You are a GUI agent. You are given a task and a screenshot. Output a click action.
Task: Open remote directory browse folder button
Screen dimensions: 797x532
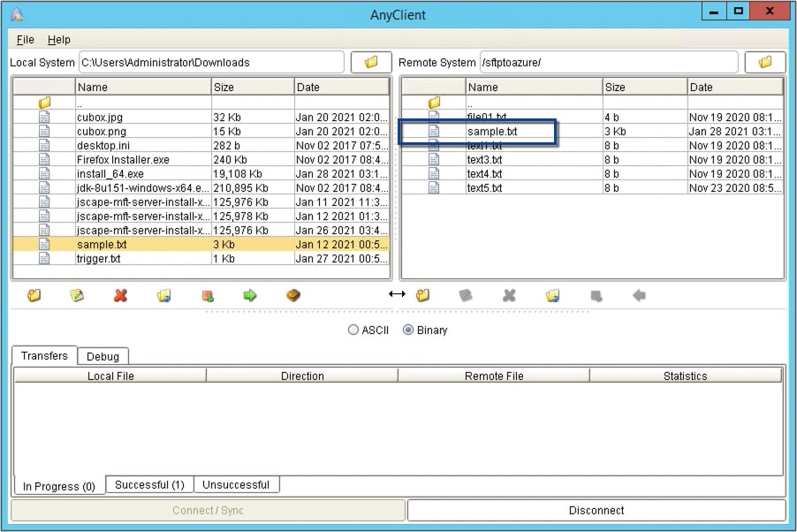point(767,62)
